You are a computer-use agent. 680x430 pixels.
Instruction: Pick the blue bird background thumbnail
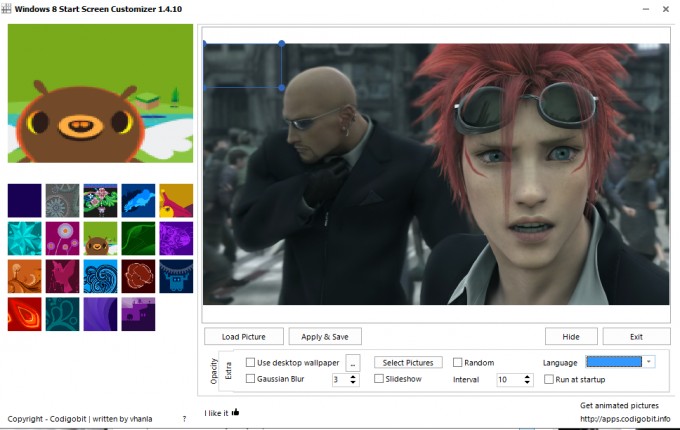(x=138, y=200)
